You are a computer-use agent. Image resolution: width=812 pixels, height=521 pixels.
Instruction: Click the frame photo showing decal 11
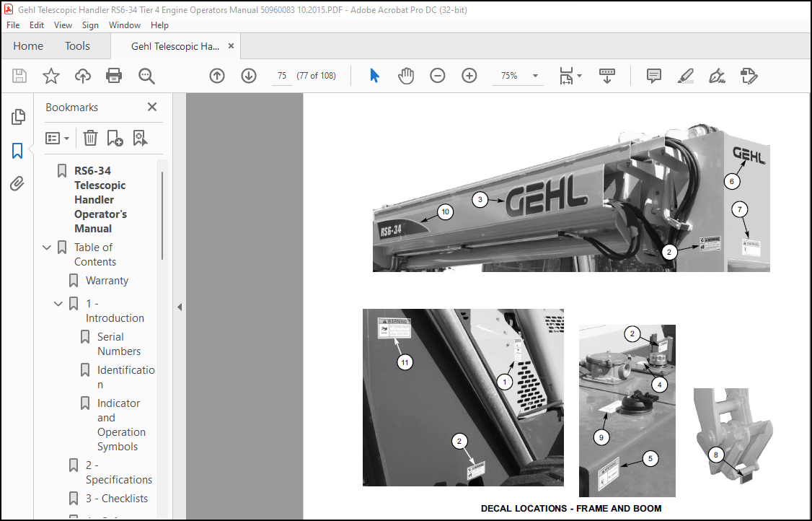pyautogui.click(x=463, y=398)
